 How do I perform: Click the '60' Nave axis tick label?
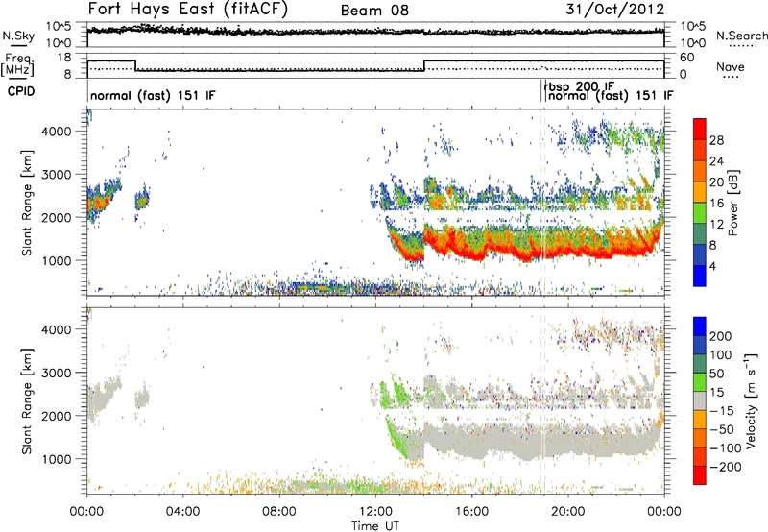[687, 58]
